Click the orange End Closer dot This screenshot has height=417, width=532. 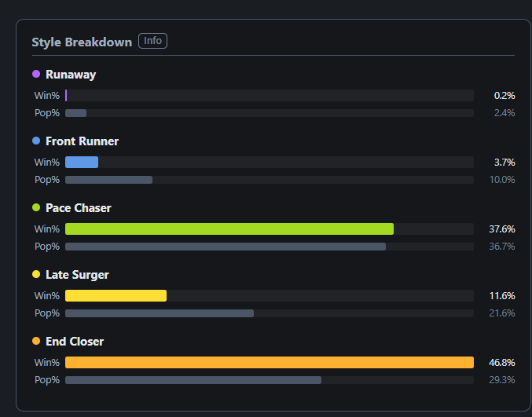click(x=36, y=341)
